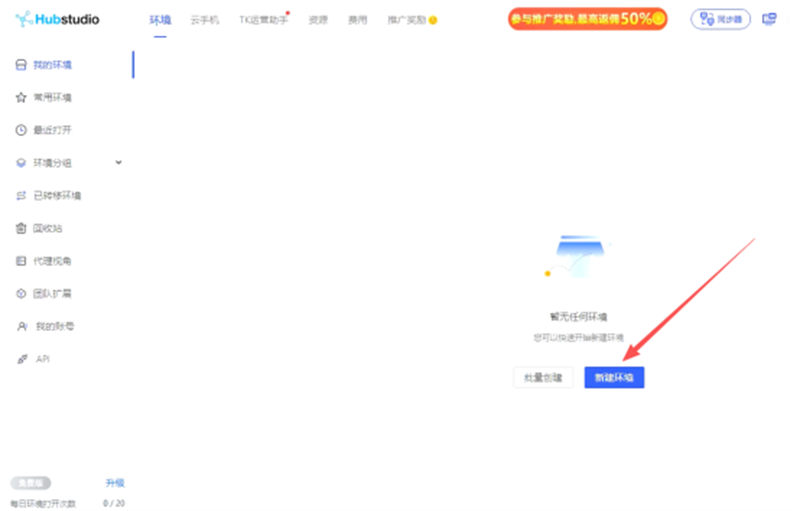Image resolution: width=800 pixels, height=511 pixels.
Task: Click the API rocket icon
Action: point(22,359)
